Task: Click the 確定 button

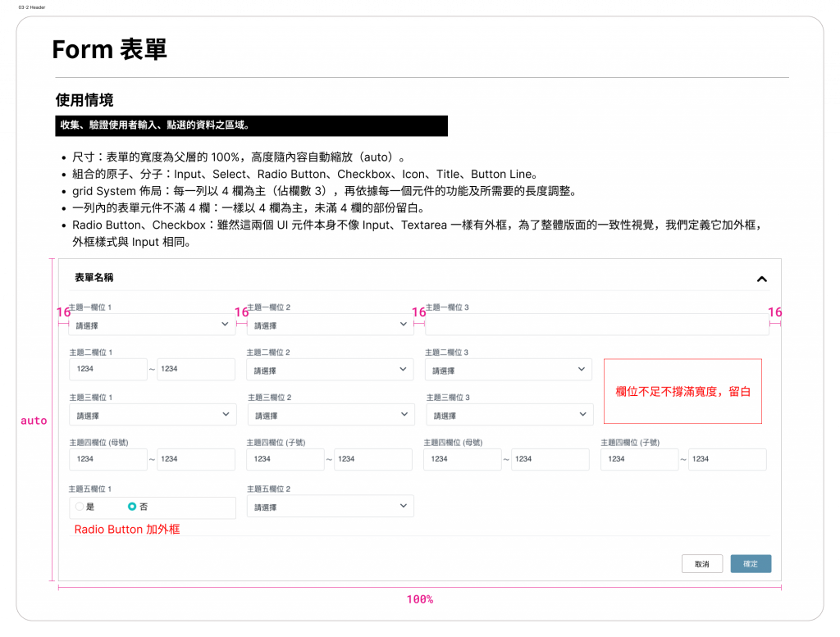Action: click(751, 564)
